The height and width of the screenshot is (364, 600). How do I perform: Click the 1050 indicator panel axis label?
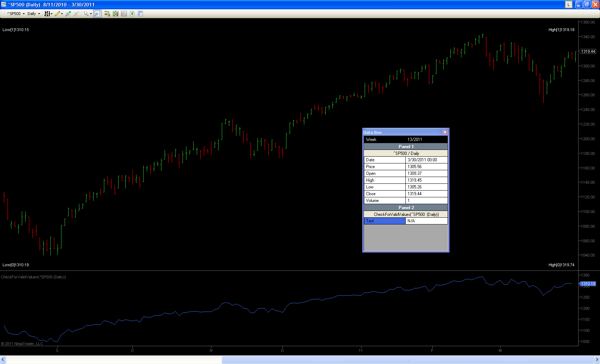[585, 342]
